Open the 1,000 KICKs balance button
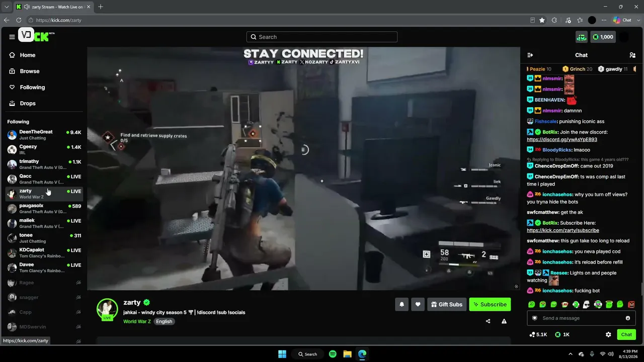 pyautogui.click(x=603, y=37)
